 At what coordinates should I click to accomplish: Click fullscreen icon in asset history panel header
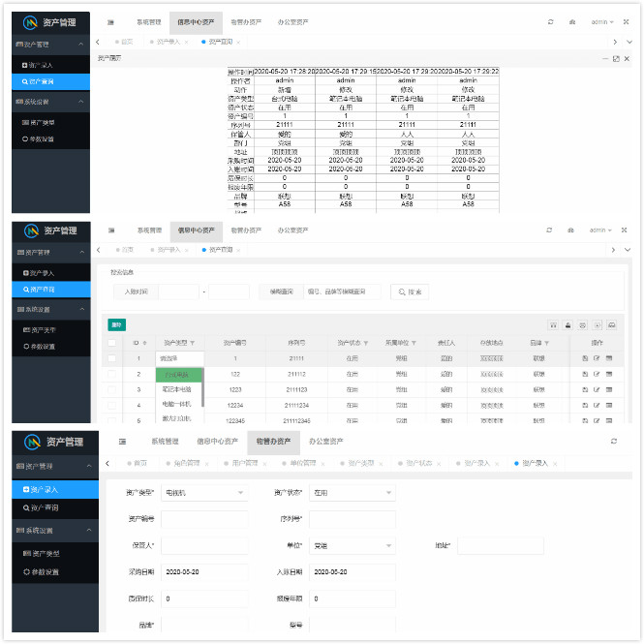pyautogui.click(x=626, y=21)
